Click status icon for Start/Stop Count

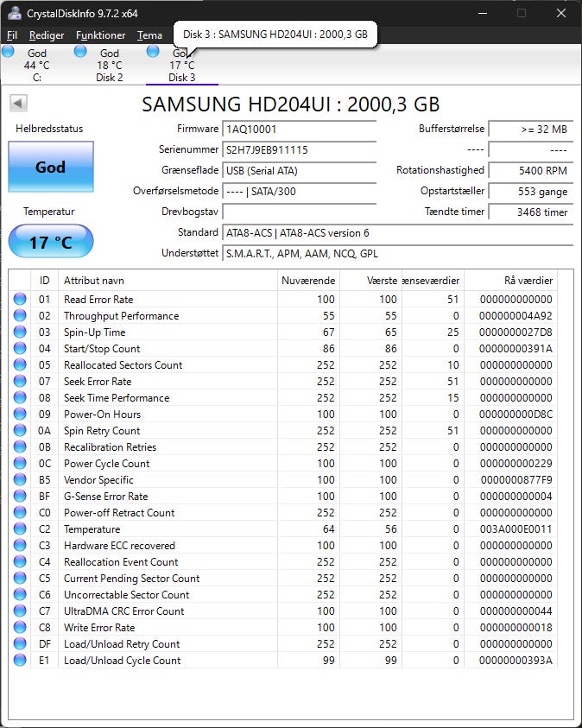[20, 348]
